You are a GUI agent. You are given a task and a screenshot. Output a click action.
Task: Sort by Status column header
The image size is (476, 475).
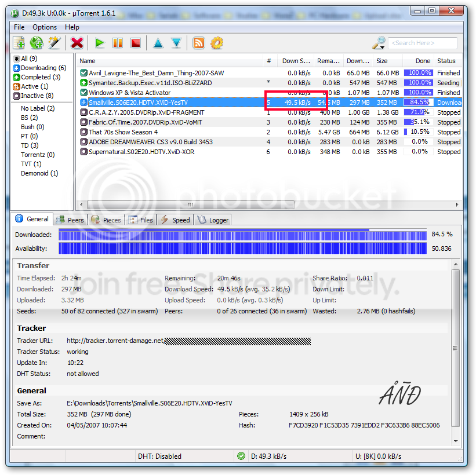point(448,61)
